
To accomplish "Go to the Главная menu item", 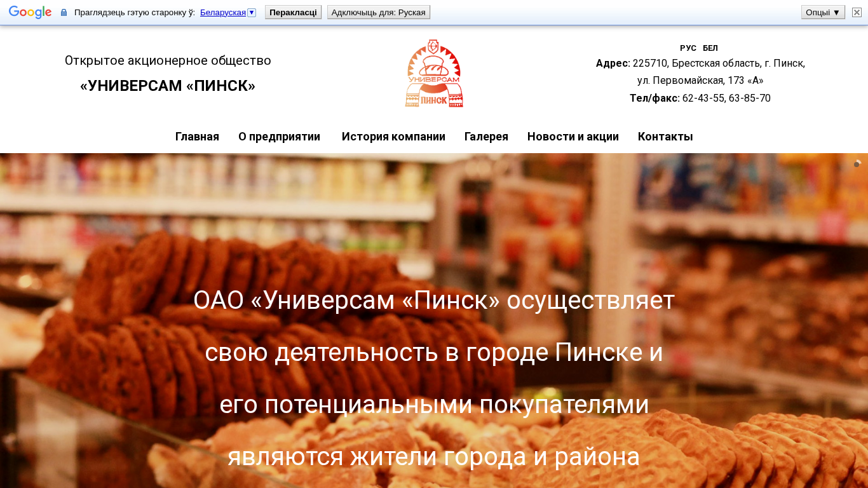I will pyautogui.click(x=197, y=137).
